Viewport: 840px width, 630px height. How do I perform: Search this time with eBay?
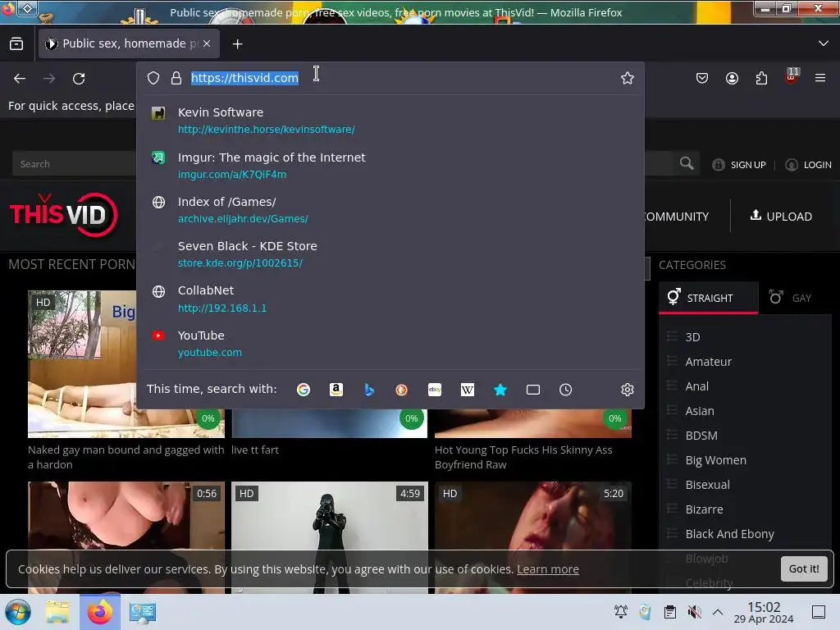coord(435,390)
